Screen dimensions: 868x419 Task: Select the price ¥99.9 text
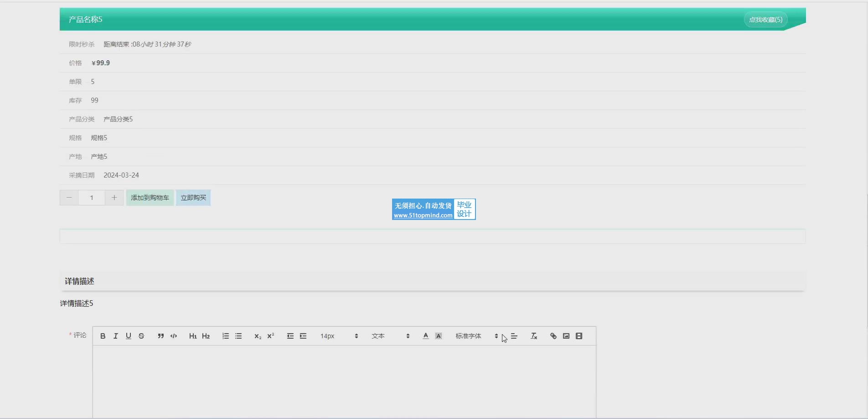pyautogui.click(x=101, y=63)
